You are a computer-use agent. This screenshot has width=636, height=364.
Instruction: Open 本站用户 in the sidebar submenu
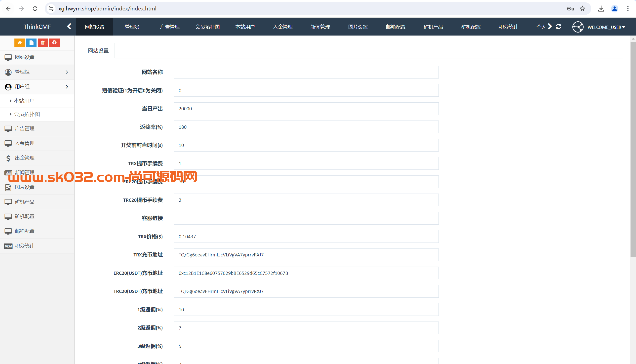point(37,101)
